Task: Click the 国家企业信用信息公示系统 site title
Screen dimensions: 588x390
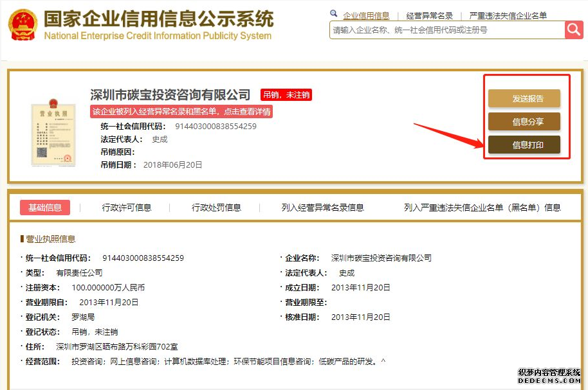Action: (x=158, y=19)
